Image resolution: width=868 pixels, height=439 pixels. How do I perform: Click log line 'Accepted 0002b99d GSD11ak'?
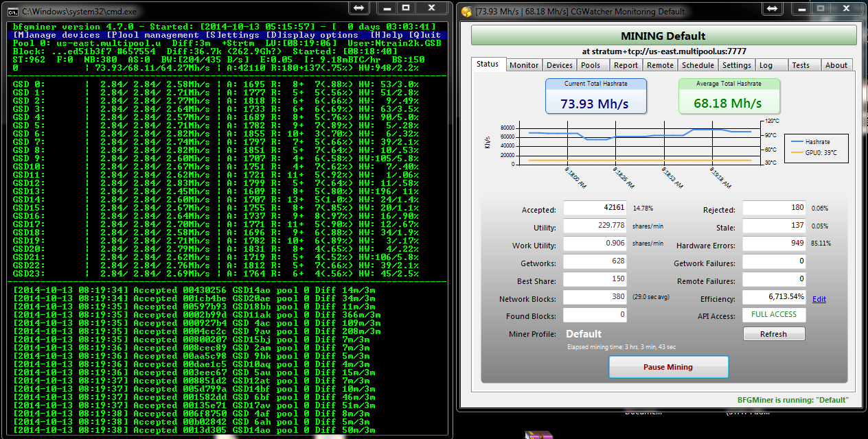pos(196,315)
